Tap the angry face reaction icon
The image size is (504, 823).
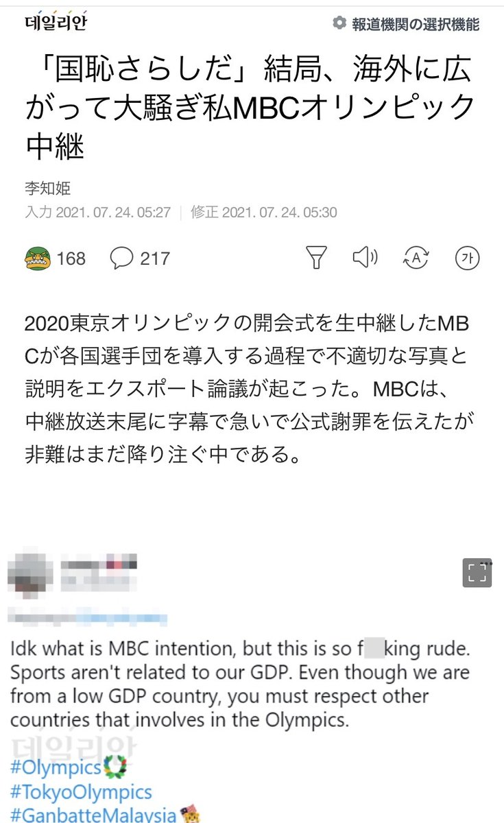tap(37, 259)
